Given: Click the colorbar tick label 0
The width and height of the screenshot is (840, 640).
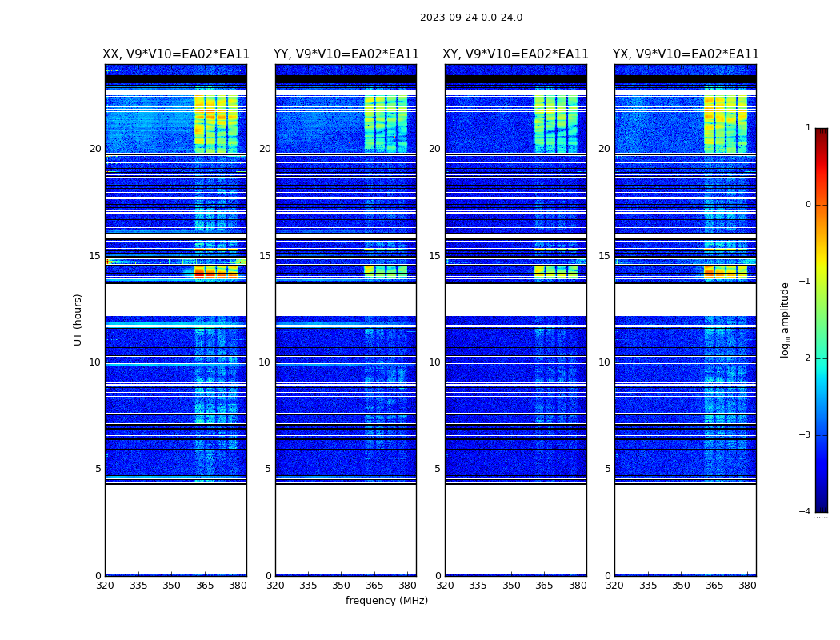Looking at the screenshot, I should click(807, 205).
